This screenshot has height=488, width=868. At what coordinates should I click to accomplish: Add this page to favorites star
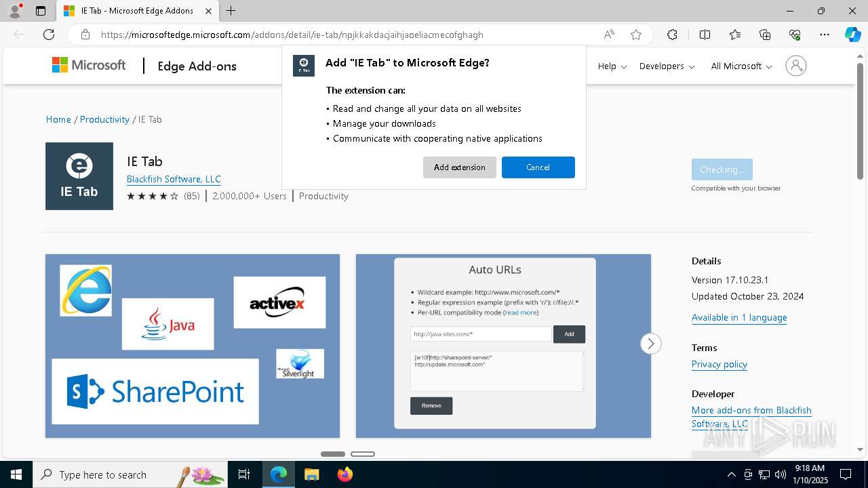(x=636, y=35)
